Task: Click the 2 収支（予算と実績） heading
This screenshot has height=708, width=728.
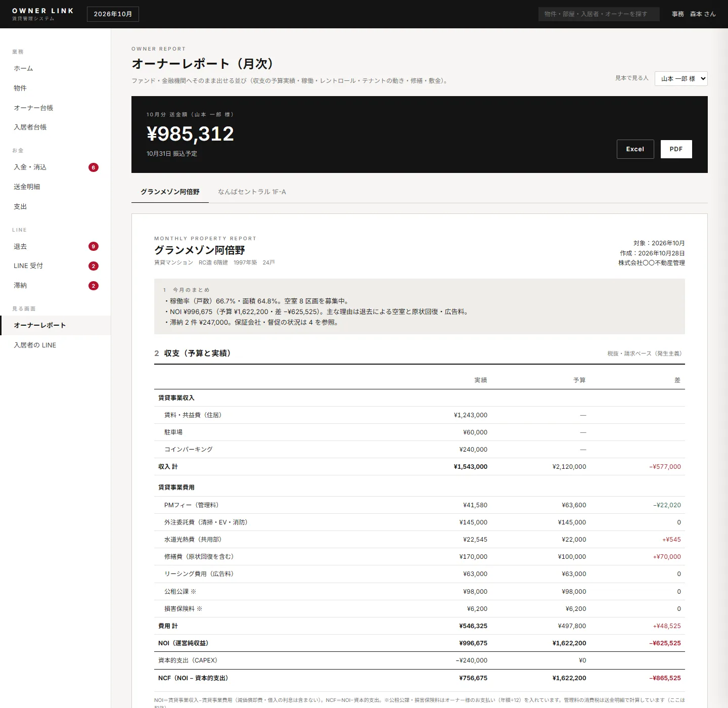Action: coord(193,353)
